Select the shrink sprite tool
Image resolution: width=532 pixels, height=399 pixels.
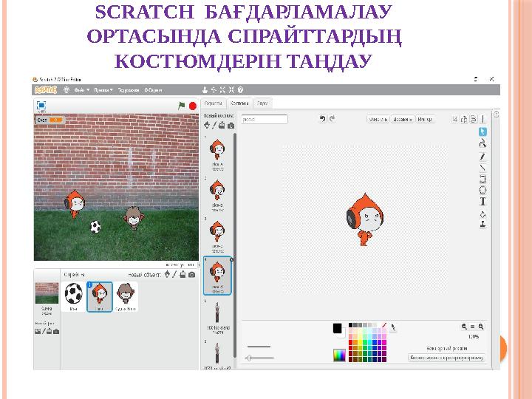[x=231, y=90]
